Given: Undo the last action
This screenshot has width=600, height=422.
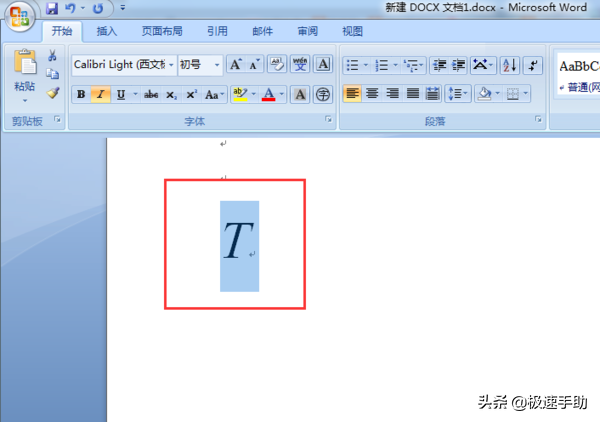Looking at the screenshot, I should coord(70,8).
